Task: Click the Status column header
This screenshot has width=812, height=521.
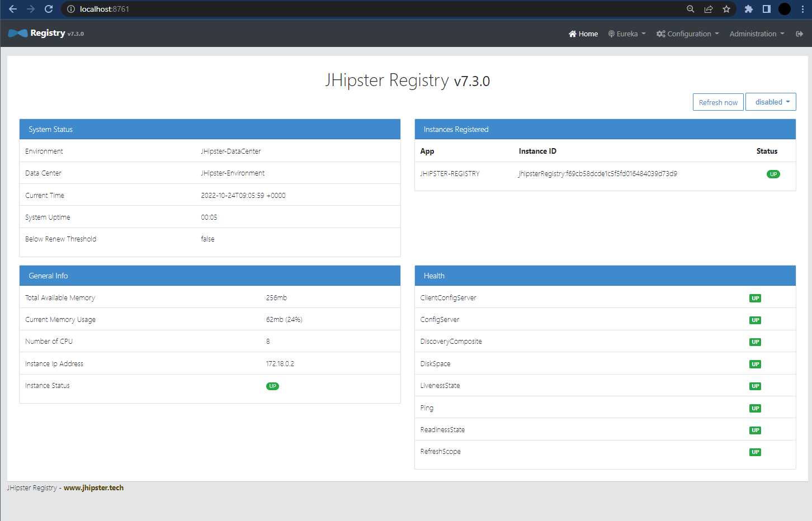Action: point(767,151)
